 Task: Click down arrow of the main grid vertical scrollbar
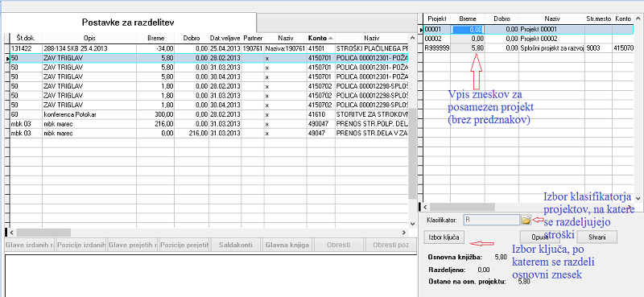[413, 223]
